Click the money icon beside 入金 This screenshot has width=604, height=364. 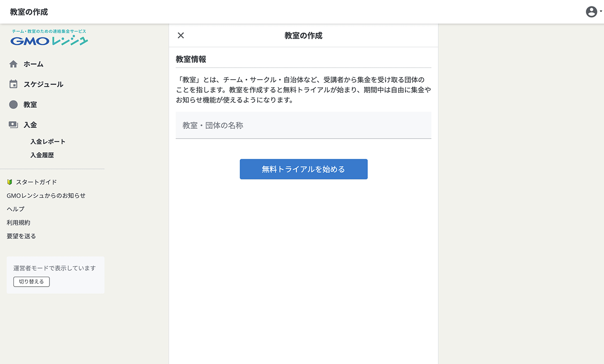[13, 125]
